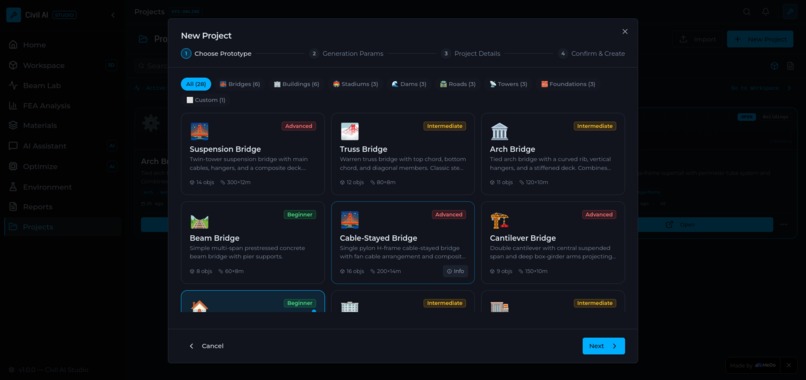The image size is (806, 380).
Task: Select the Cantilever Bridge card title
Action: point(523,238)
